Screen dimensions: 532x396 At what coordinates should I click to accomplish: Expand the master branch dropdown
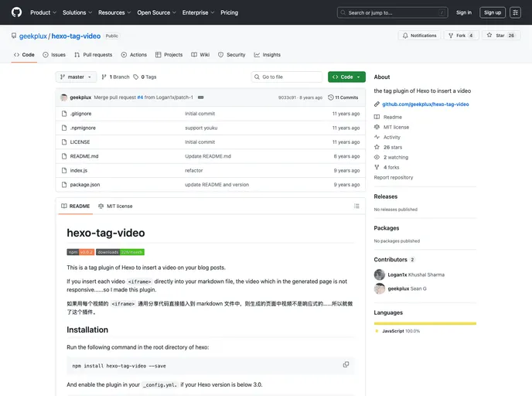pos(76,77)
